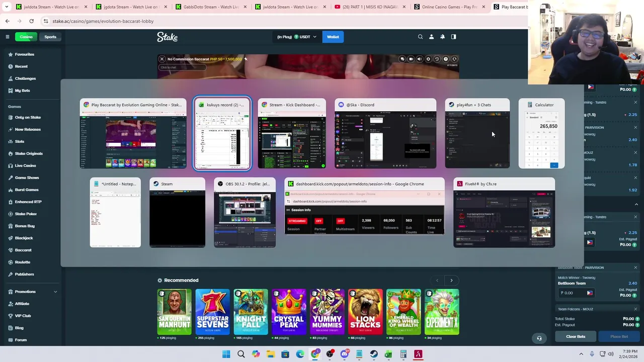The height and width of the screenshot is (362, 644).
Task: Open baccarat game history icon
Action: point(437,59)
